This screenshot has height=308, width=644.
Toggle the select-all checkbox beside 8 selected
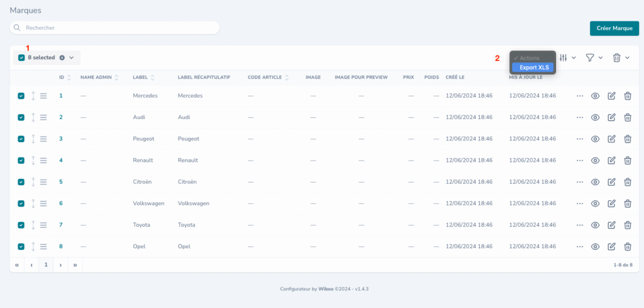[x=21, y=57]
